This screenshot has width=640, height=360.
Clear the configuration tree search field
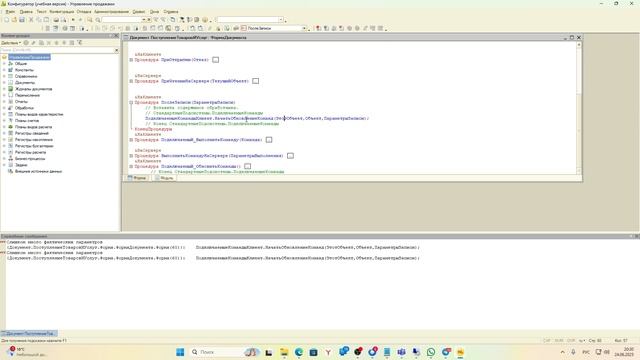[x=116, y=50]
